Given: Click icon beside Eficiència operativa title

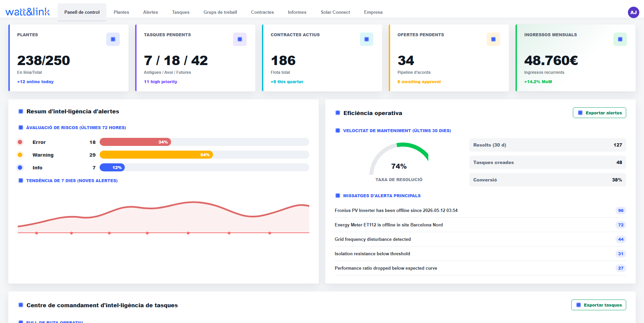Looking at the screenshot, I should [338, 113].
